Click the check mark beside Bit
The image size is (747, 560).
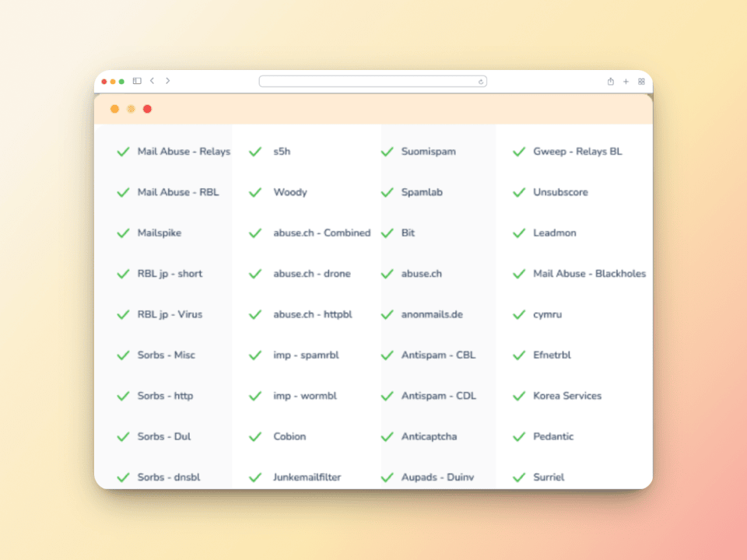pyautogui.click(x=388, y=233)
